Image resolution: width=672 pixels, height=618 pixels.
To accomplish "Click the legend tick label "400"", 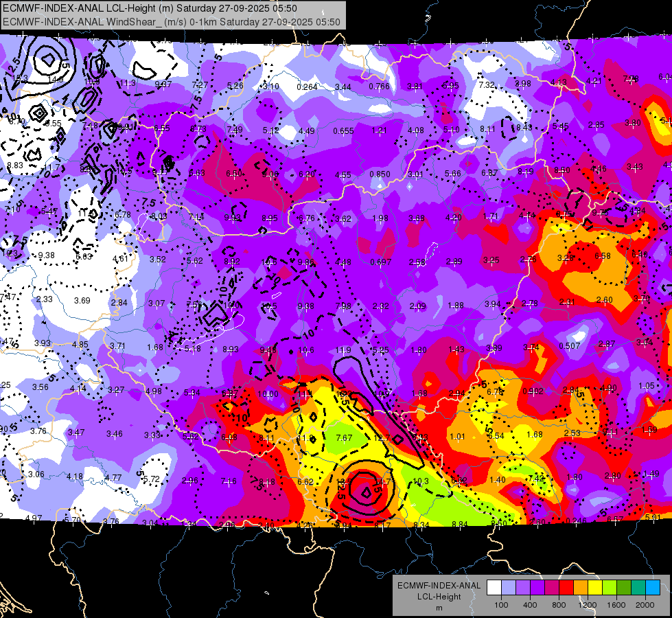I will click(530, 605).
